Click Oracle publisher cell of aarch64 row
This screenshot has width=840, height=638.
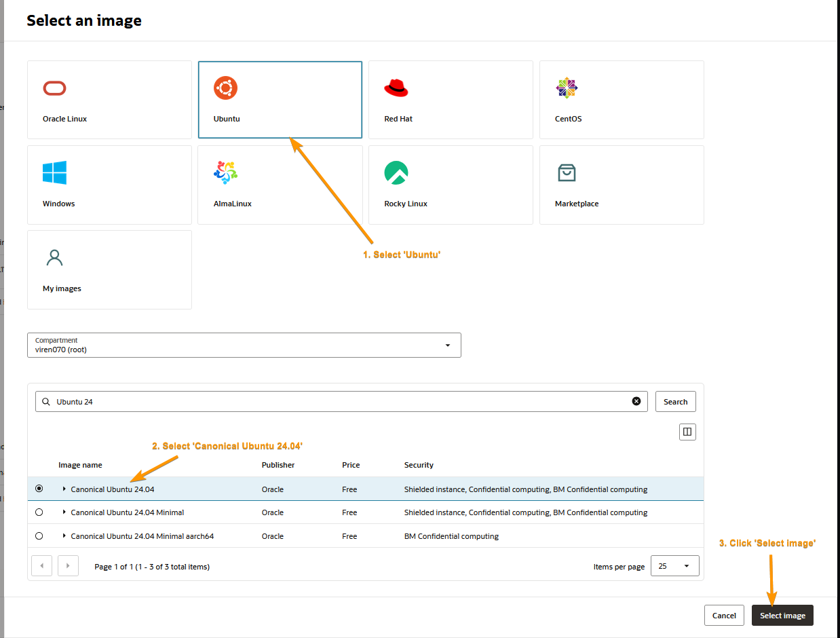coord(273,536)
